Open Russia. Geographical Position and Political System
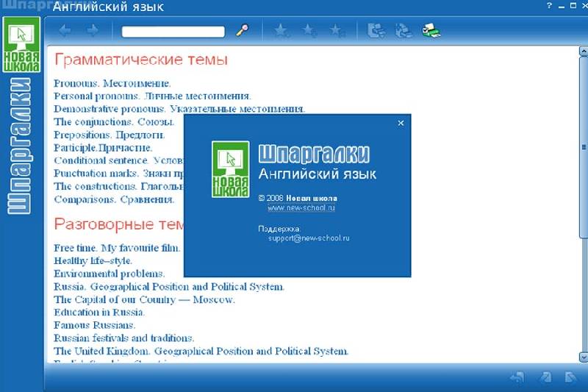This screenshot has width=588, height=392. [x=169, y=287]
